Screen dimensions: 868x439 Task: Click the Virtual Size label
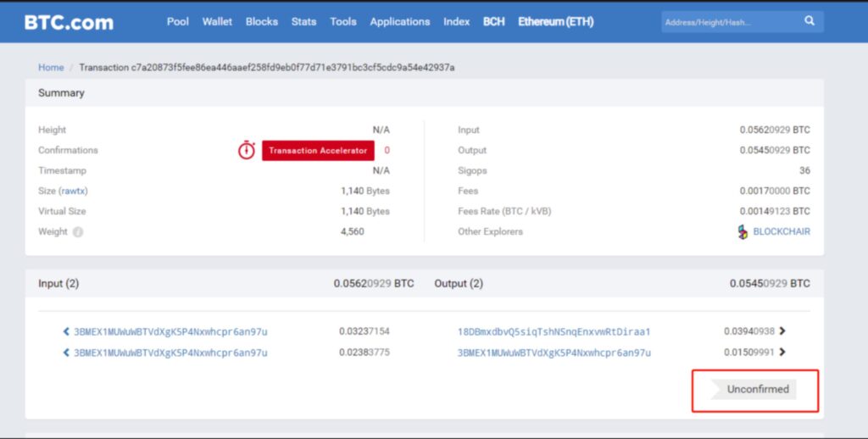click(x=62, y=211)
